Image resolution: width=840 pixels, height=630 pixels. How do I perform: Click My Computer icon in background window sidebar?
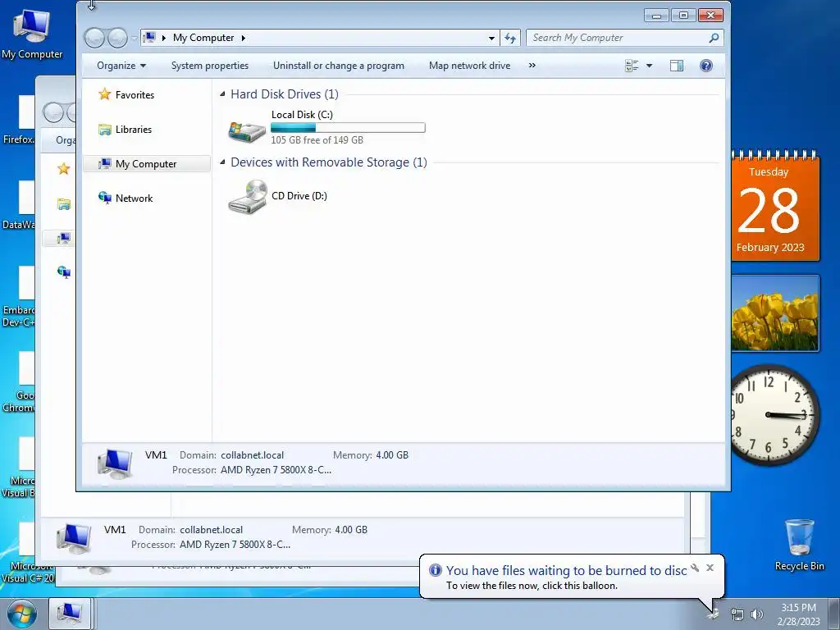(64, 238)
